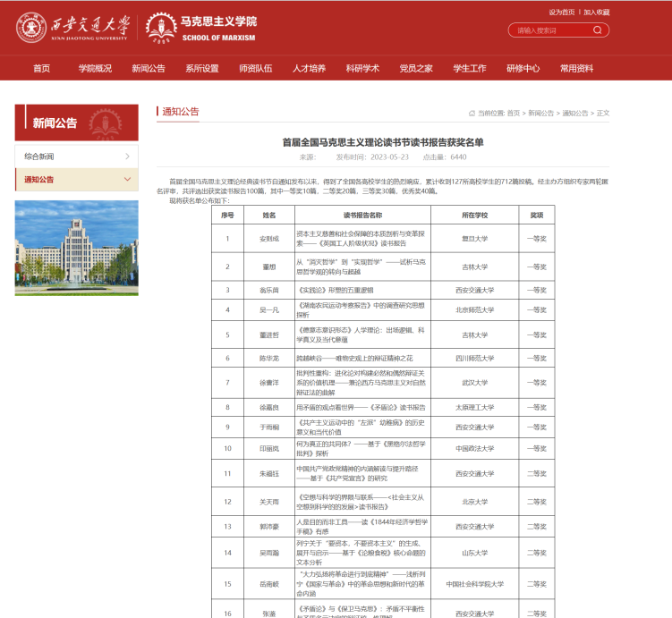Viewport: 672px width, 618px height.
Task: Click 新闻公告 in the breadcrumb path
Action: pyautogui.click(x=540, y=114)
